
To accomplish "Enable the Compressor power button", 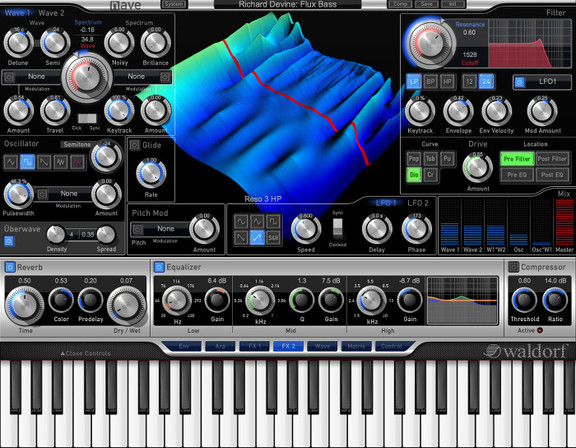I will (x=513, y=267).
